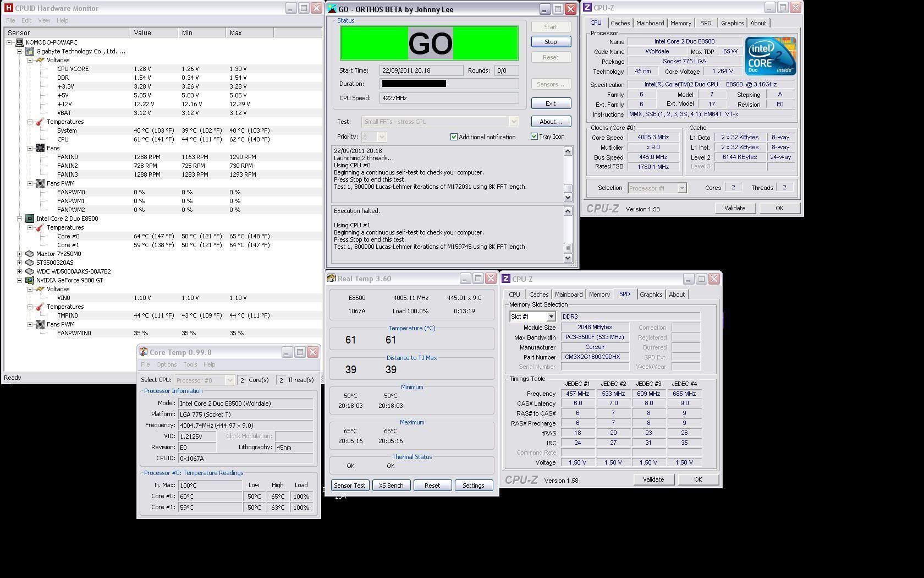This screenshot has width=924, height=578.
Task: Click the CPU Speed field in ORTHOS
Action: 449,98
